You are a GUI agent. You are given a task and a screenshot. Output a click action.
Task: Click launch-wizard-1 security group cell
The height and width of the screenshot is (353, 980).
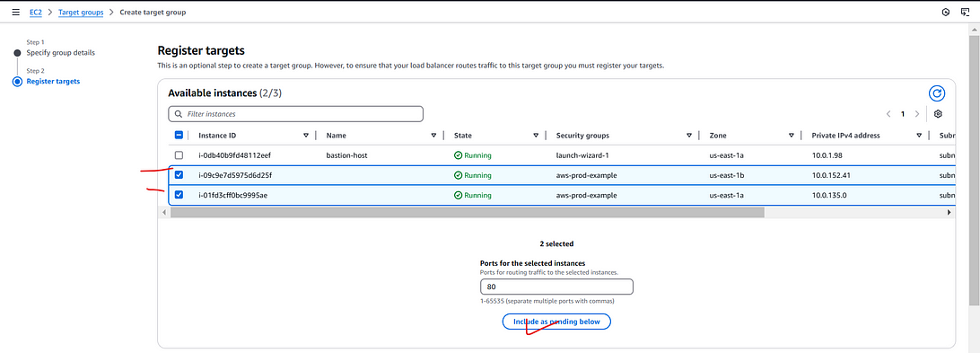coord(582,155)
